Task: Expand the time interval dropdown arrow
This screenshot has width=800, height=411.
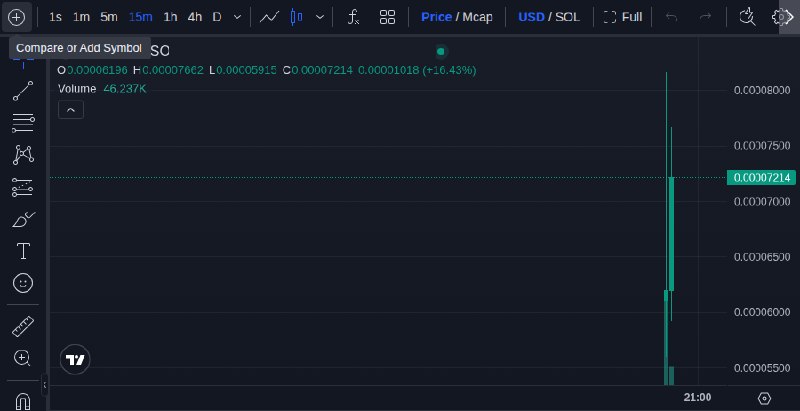Action: pyautogui.click(x=237, y=17)
